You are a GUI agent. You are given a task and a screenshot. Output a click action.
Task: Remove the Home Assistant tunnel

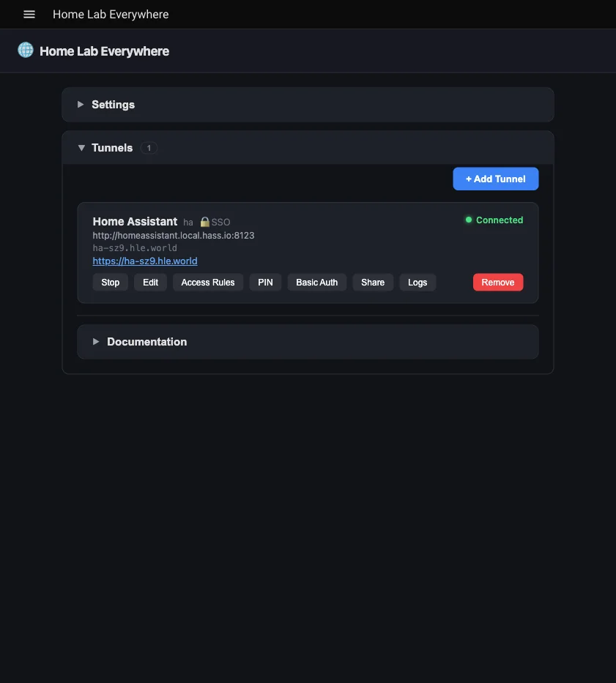click(498, 282)
